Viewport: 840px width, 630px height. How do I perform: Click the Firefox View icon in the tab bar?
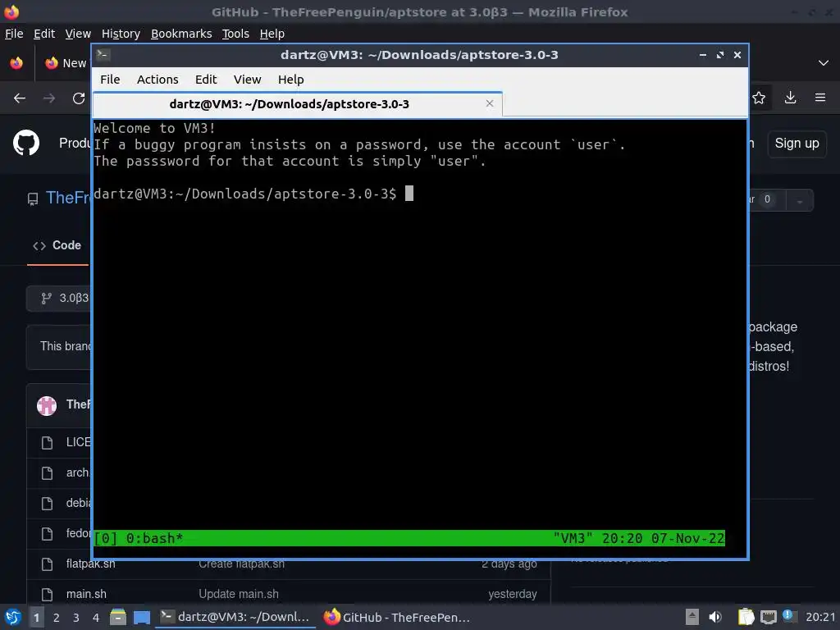point(16,63)
